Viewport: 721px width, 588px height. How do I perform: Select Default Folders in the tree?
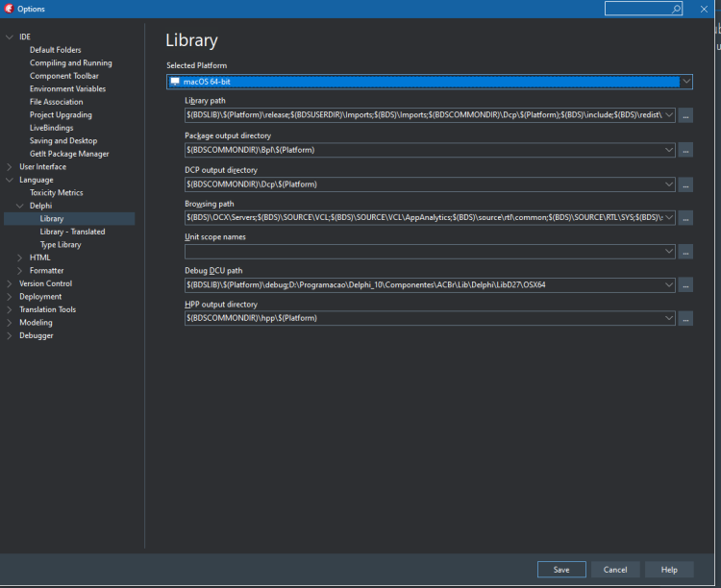tap(55, 50)
